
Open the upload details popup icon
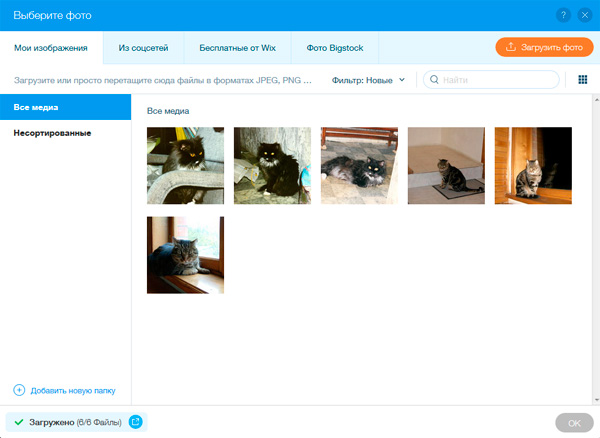(135, 423)
